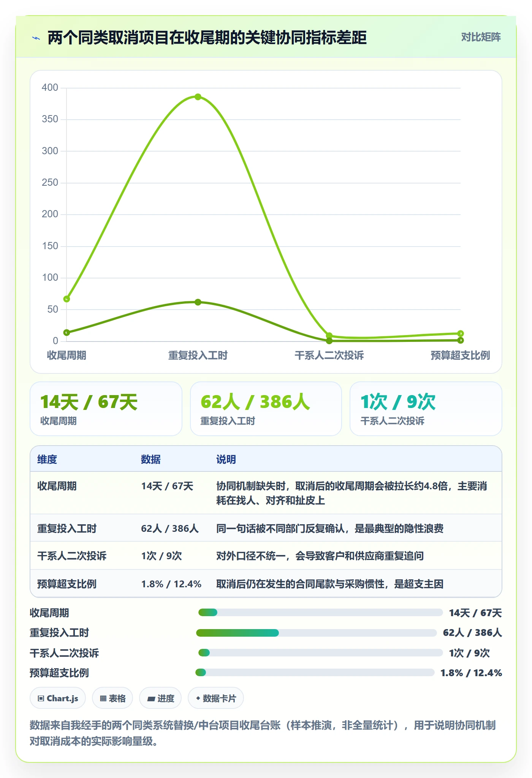
Task: Click the 收尾周期 x-axis label on the chart
Action: pyautogui.click(x=66, y=355)
